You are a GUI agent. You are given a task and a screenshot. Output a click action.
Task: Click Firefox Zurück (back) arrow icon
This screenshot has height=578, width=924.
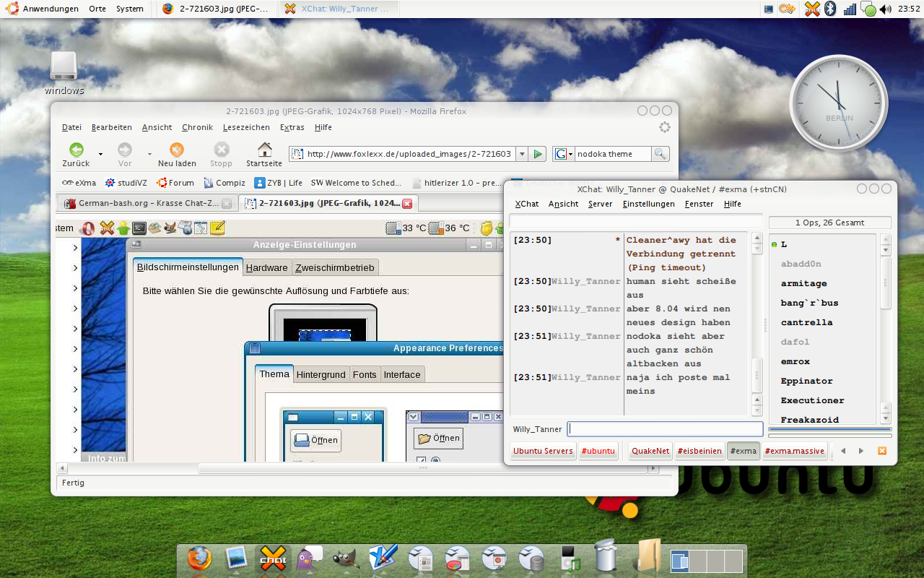[76, 150]
